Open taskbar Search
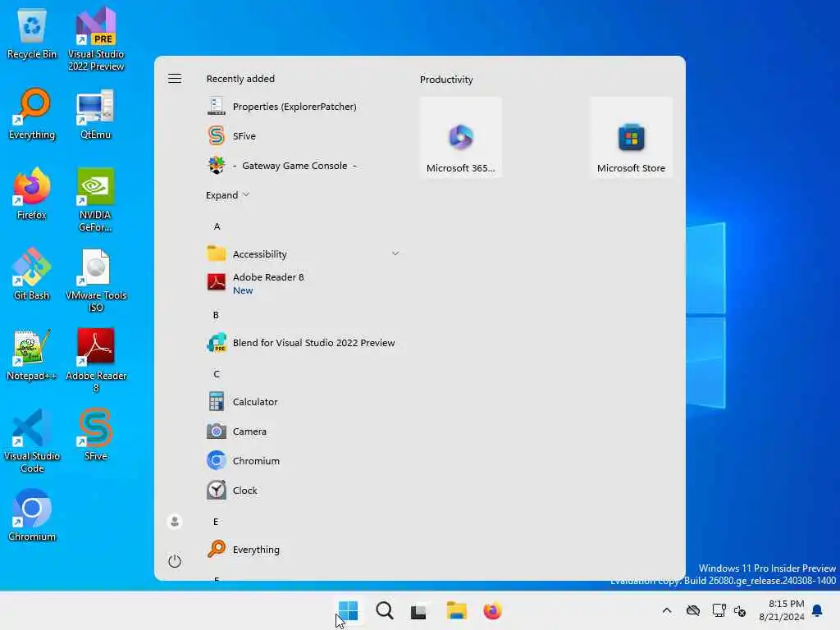This screenshot has height=630, width=840. 384,610
